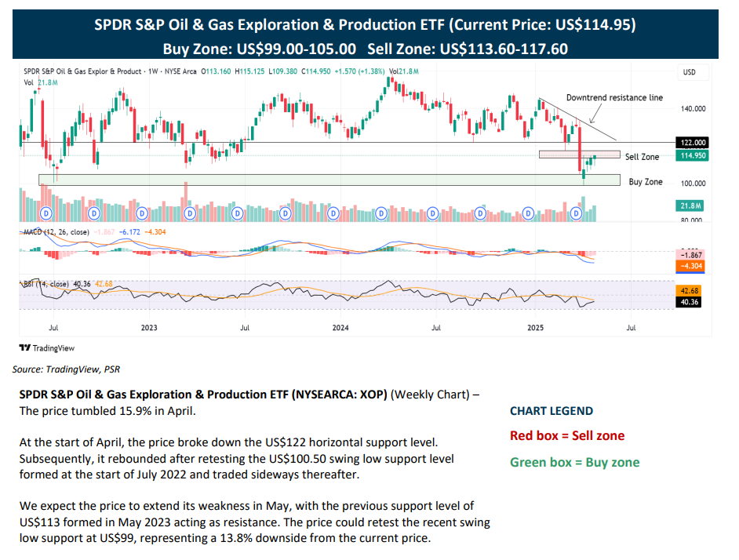
Task: Select the black 122.000 price axis tag
Action: (x=693, y=143)
